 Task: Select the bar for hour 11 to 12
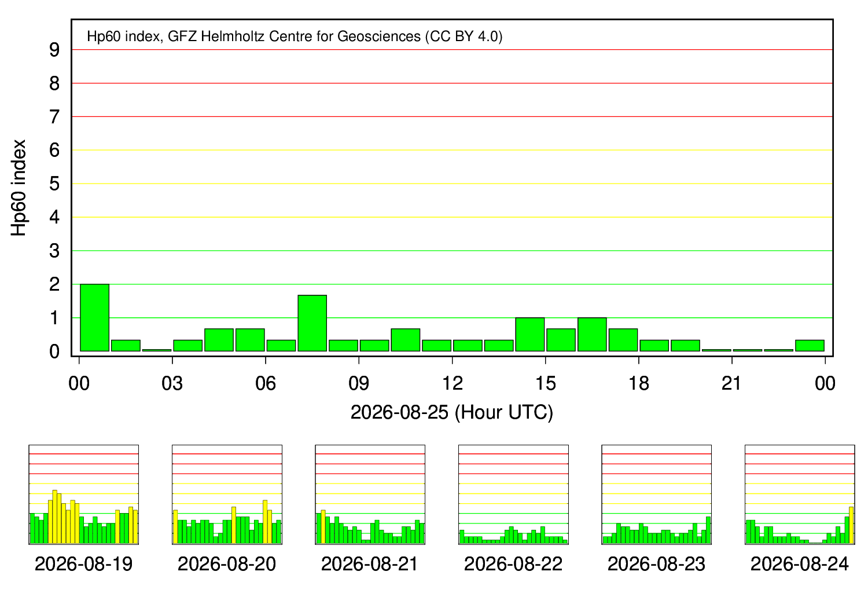437,345
